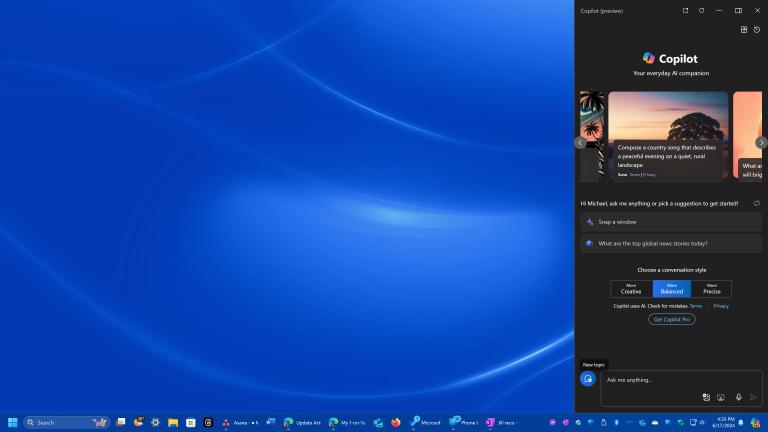The height and width of the screenshot is (432, 768).
Task: Start a new topic in Copilot
Action: click(587, 379)
